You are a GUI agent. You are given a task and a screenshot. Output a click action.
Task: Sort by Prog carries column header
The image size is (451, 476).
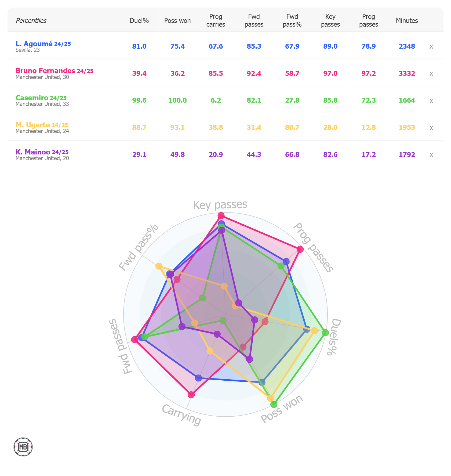[x=216, y=20]
